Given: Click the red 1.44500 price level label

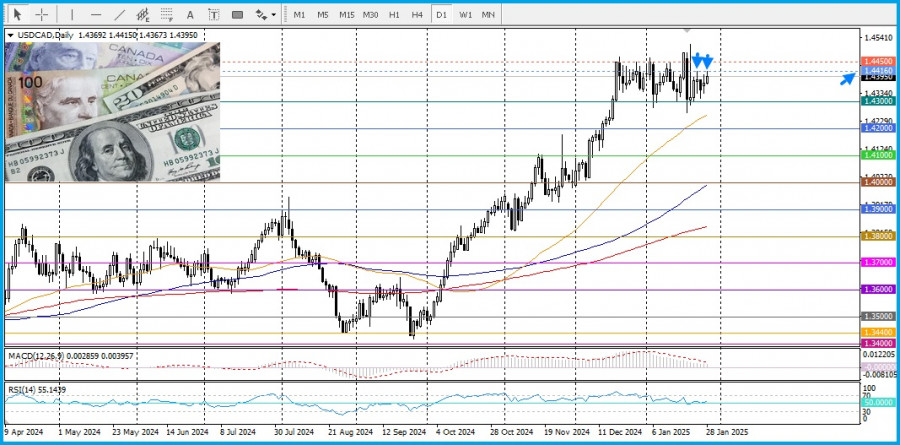Looking at the screenshot, I should pyautogui.click(x=877, y=62).
